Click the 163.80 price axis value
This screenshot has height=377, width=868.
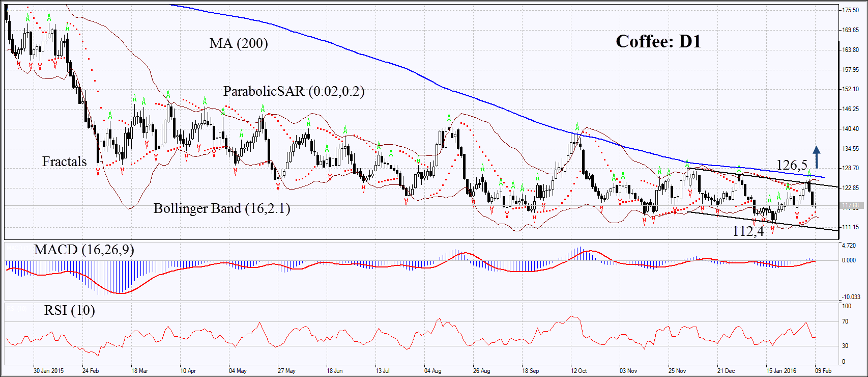851,50
